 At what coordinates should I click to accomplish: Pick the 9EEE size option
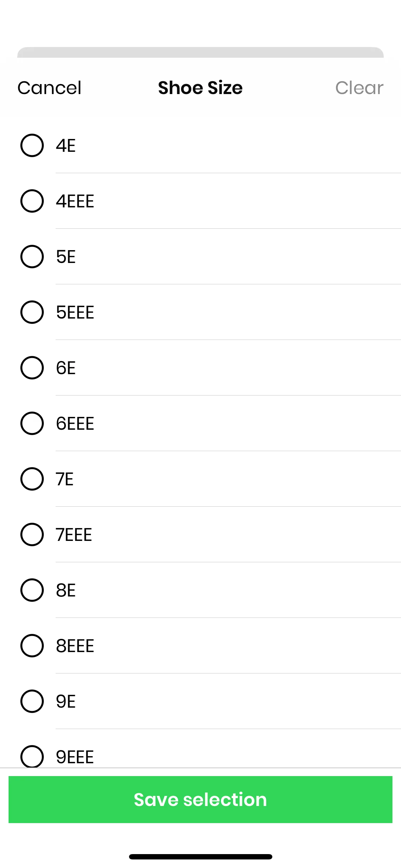pos(32,756)
